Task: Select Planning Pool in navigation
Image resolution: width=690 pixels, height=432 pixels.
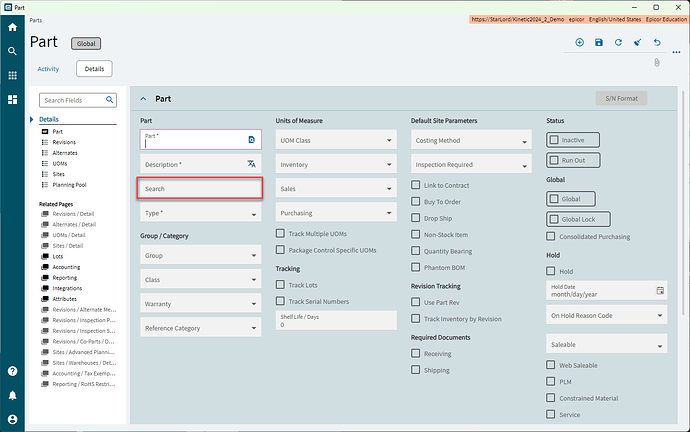Action: click(70, 185)
